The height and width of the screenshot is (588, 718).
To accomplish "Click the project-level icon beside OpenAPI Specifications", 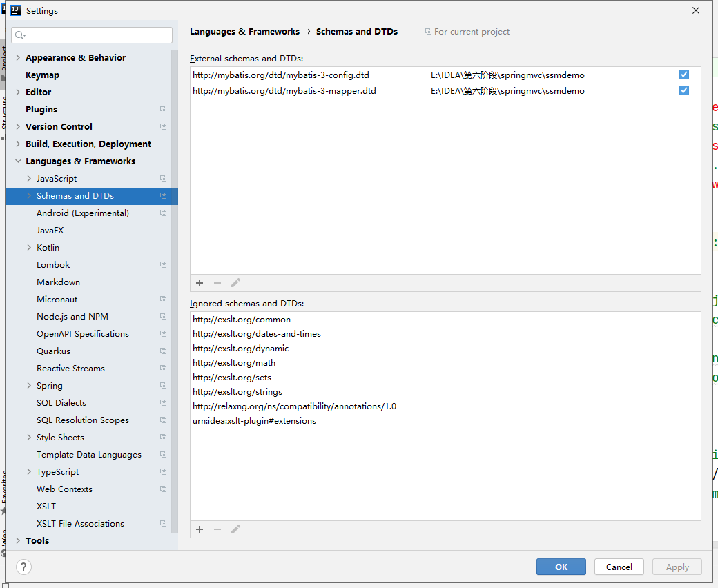I will (x=163, y=334).
